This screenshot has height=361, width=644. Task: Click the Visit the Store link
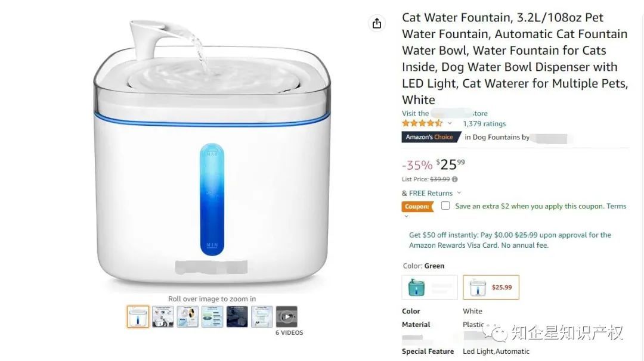click(x=444, y=113)
